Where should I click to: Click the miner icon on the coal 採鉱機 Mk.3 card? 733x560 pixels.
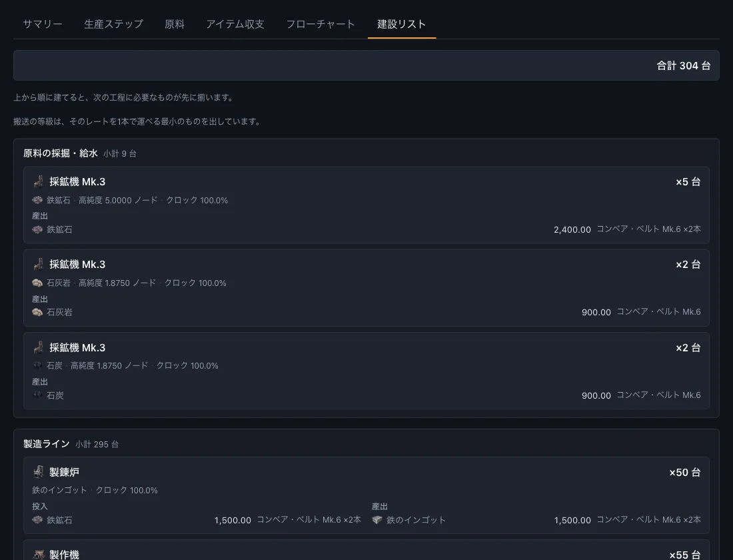[x=39, y=347]
